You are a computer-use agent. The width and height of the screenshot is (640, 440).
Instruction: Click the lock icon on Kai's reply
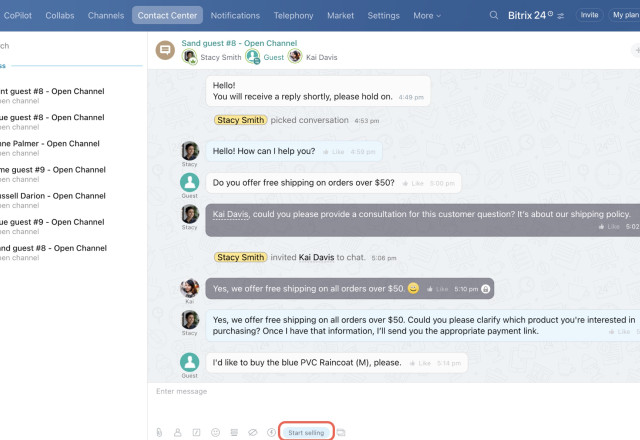click(485, 288)
